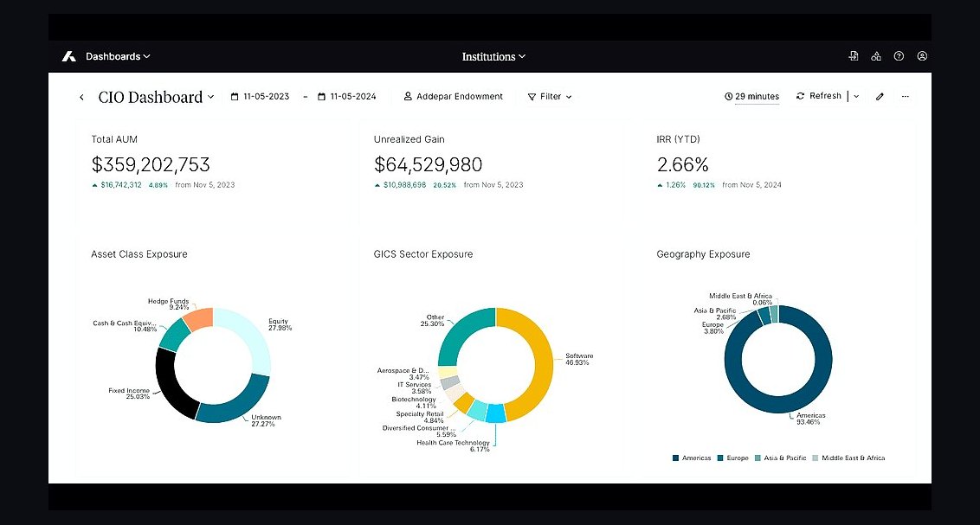Open the help question mark icon
The width and height of the screenshot is (980, 525).
click(899, 56)
